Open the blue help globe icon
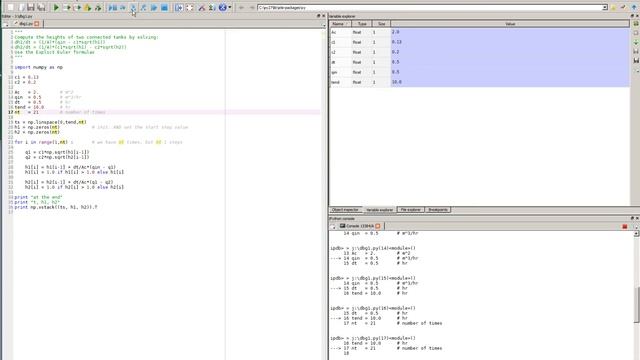 pyautogui.click(x=222, y=7)
